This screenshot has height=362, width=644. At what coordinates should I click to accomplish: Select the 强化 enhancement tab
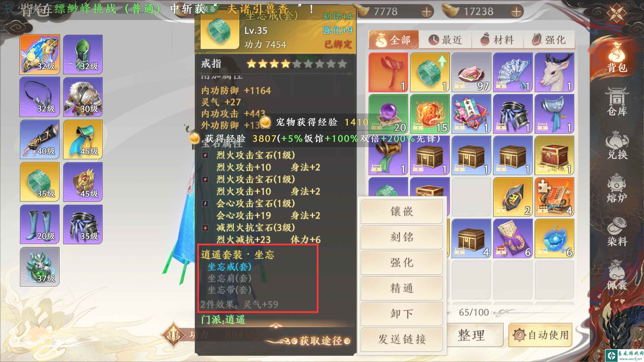coord(549,40)
